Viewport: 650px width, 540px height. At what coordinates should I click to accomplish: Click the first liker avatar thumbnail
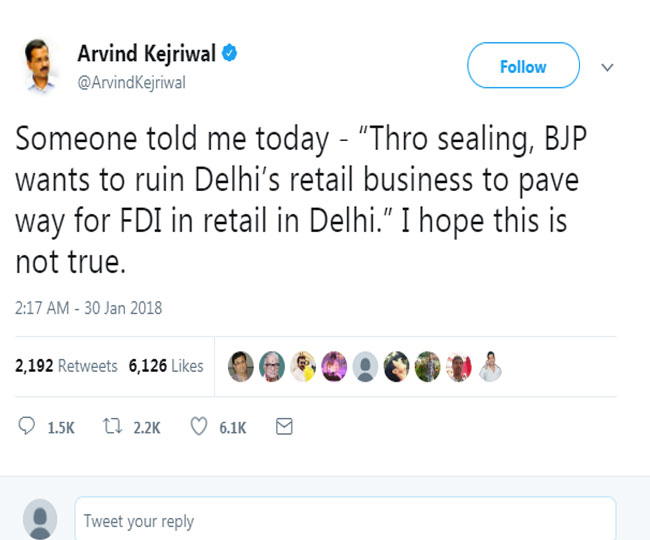pos(241,367)
